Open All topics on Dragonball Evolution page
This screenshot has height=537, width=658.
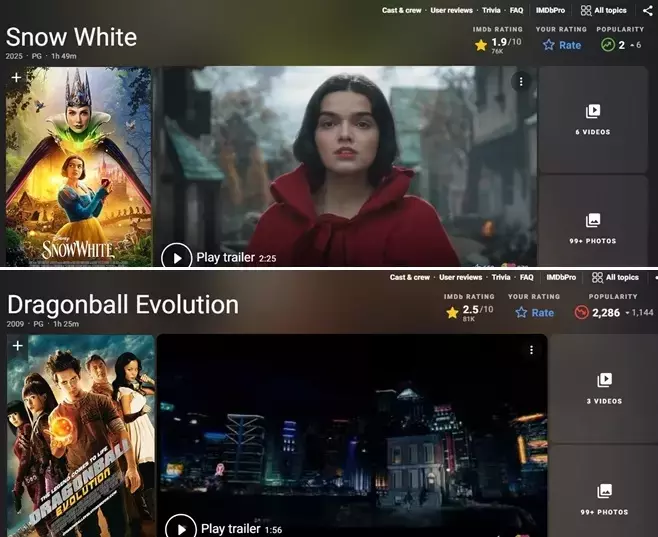tap(615, 277)
